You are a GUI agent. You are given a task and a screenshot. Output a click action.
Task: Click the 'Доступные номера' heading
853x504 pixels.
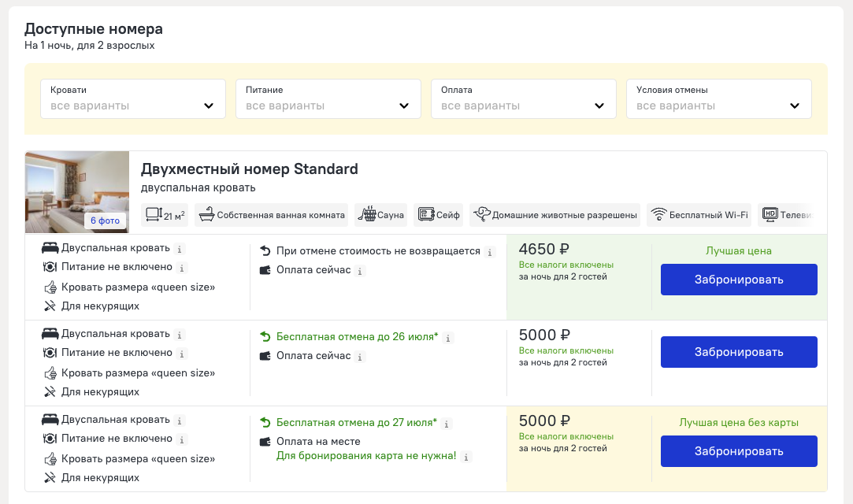click(94, 29)
